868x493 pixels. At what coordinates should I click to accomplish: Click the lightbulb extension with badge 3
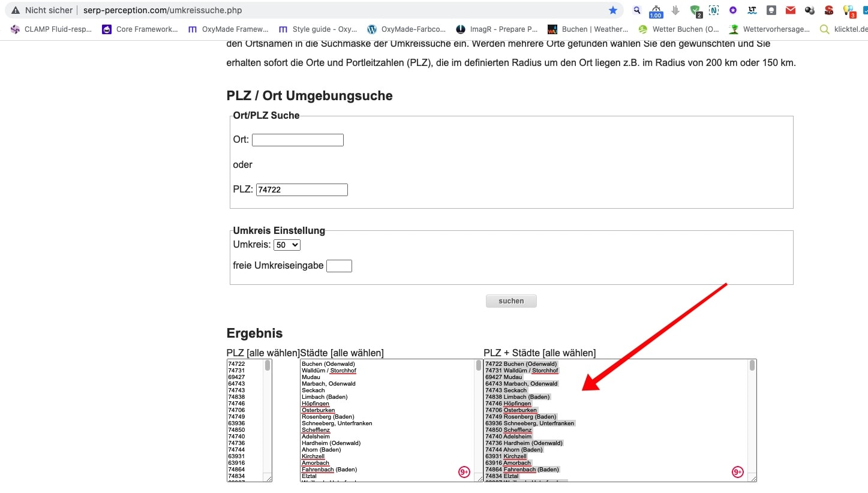[x=848, y=11]
